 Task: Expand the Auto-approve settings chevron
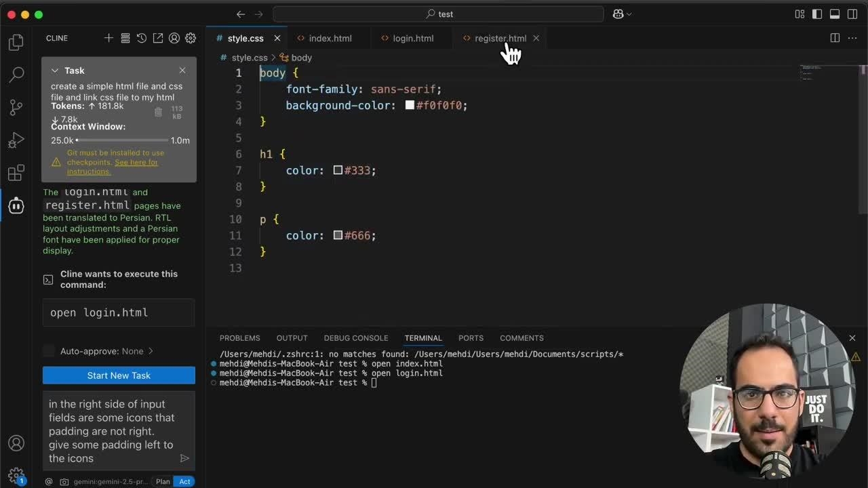point(151,351)
